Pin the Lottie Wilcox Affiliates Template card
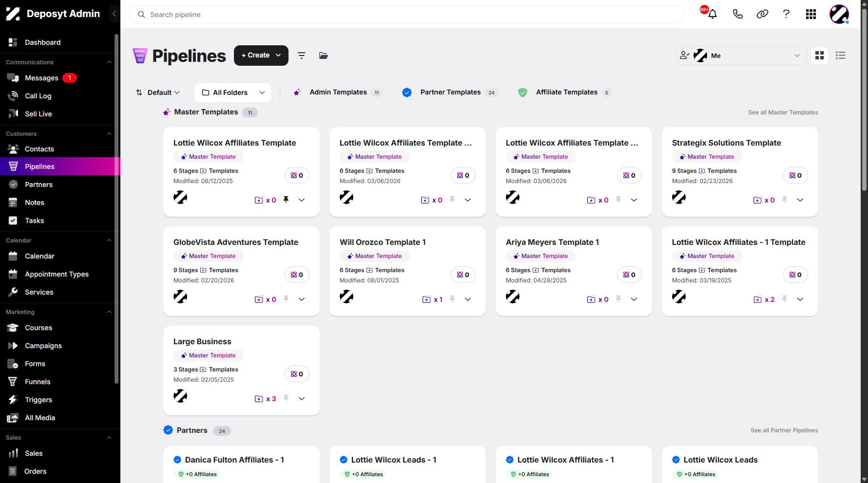868x483 pixels. (286, 200)
